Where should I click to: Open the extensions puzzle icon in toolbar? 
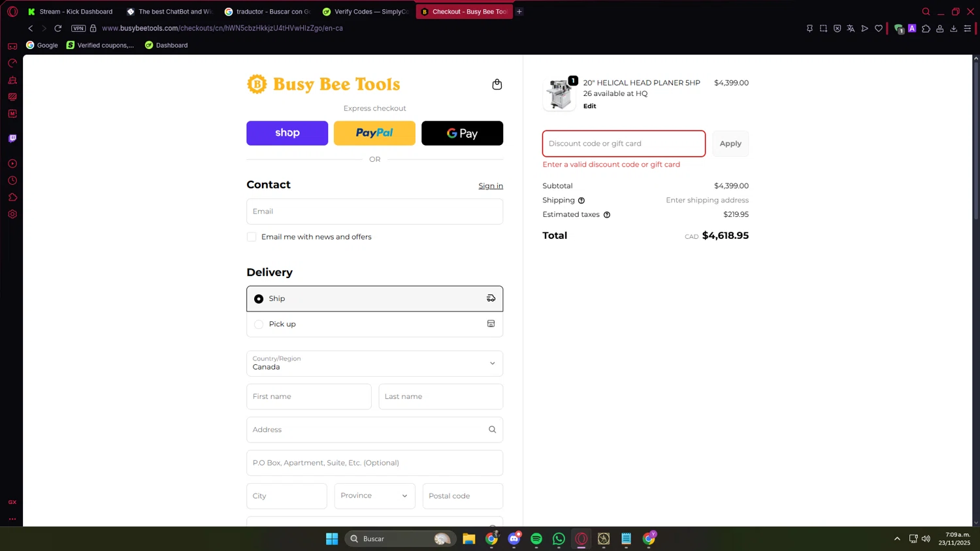click(926, 29)
